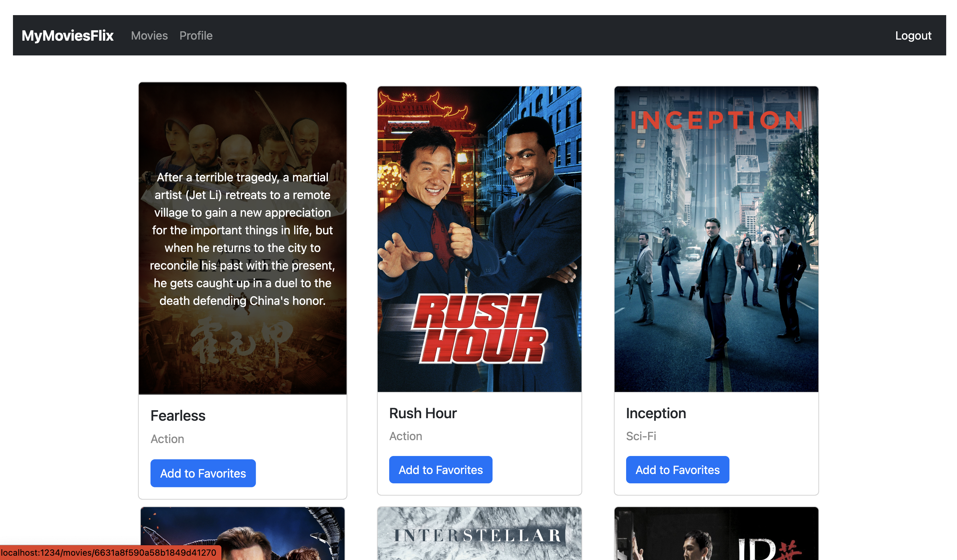The width and height of the screenshot is (957, 560).
Task: Open the Inception movie poster
Action: tap(716, 239)
